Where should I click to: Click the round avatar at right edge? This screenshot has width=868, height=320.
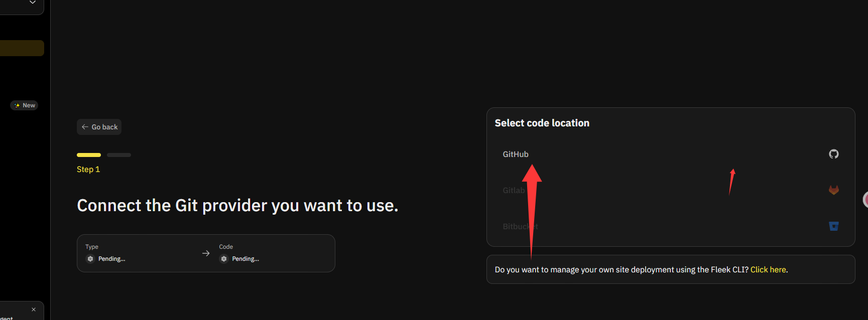865,200
